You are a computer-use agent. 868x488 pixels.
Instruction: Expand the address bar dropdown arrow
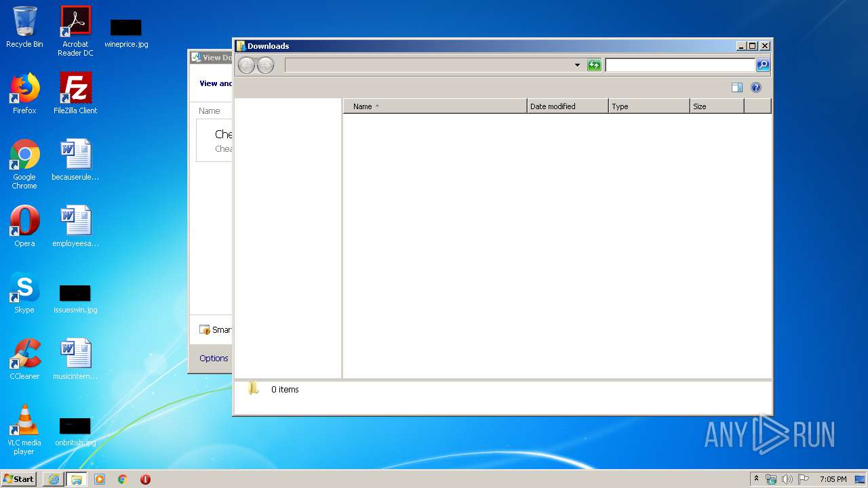[x=577, y=65]
